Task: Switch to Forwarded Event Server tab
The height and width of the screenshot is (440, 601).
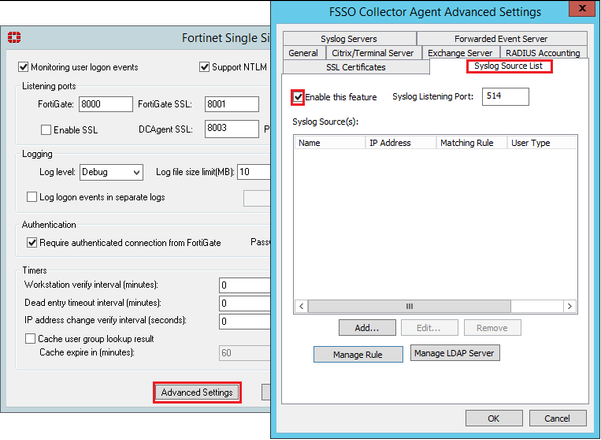Action: coord(501,38)
